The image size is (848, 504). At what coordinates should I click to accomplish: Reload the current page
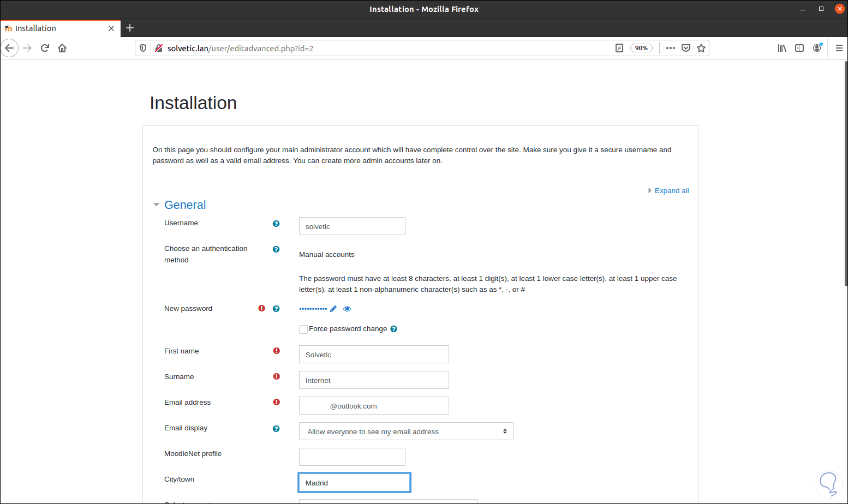[45, 48]
